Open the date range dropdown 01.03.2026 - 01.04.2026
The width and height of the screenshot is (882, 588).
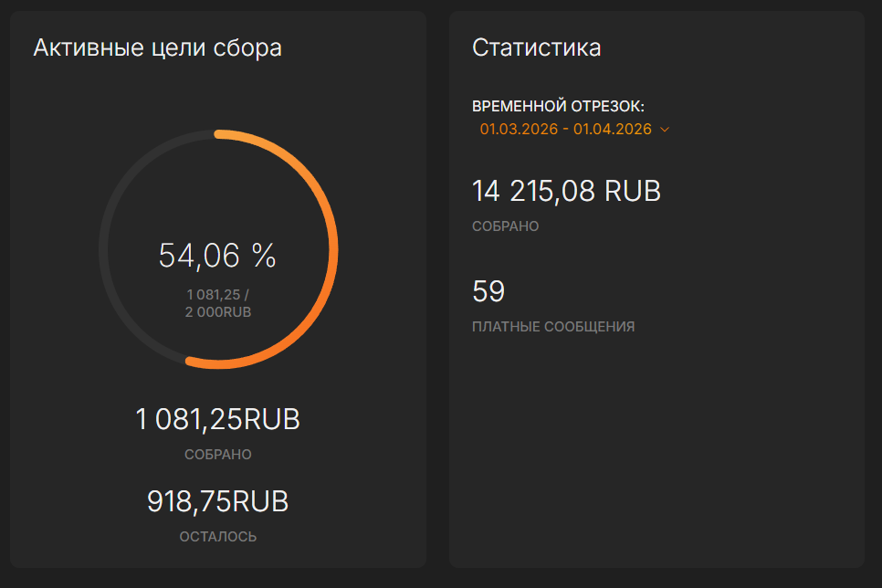pos(574,130)
